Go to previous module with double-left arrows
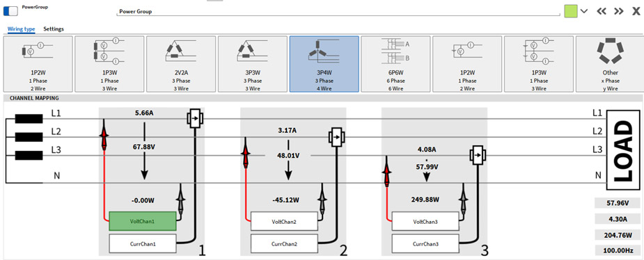Image resolution: width=644 pixels, height=260 pixels. click(x=602, y=11)
